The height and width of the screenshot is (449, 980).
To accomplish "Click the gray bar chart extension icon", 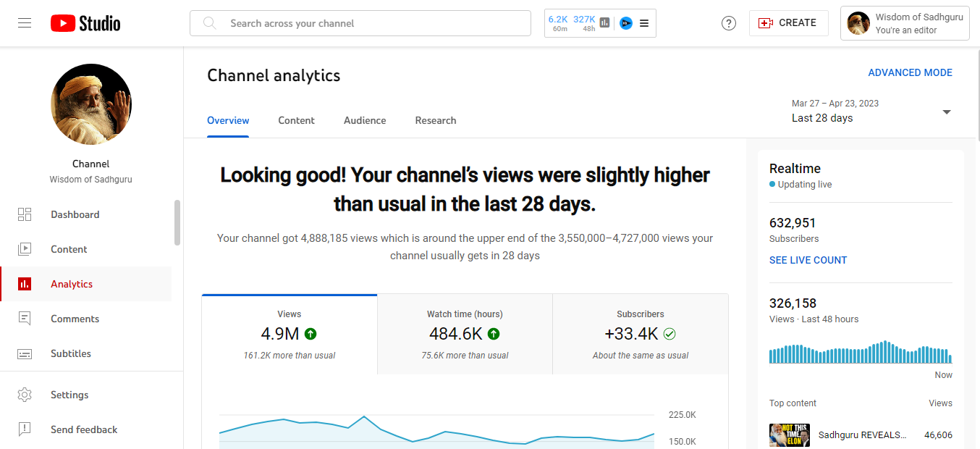I will [605, 23].
